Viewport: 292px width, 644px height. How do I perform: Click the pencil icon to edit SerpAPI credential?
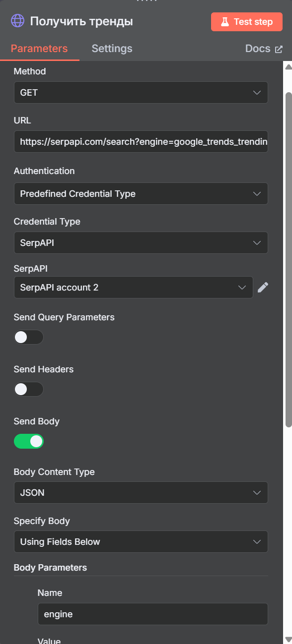click(263, 287)
